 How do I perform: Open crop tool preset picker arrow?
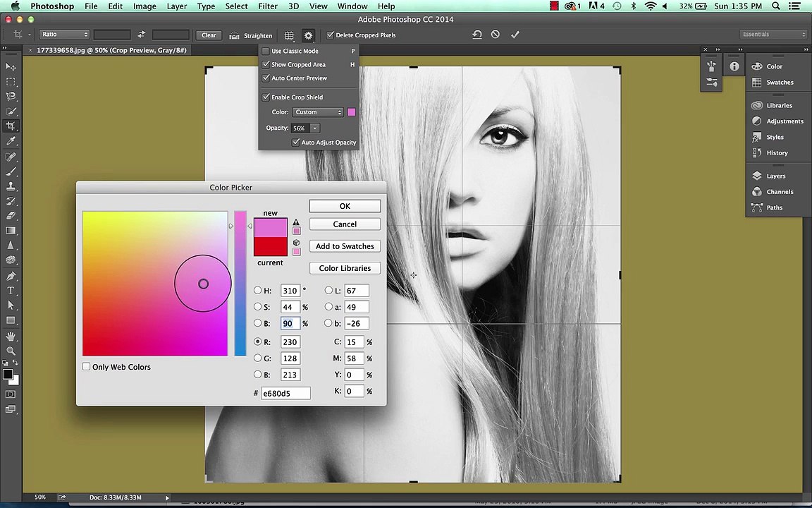coord(30,35)
